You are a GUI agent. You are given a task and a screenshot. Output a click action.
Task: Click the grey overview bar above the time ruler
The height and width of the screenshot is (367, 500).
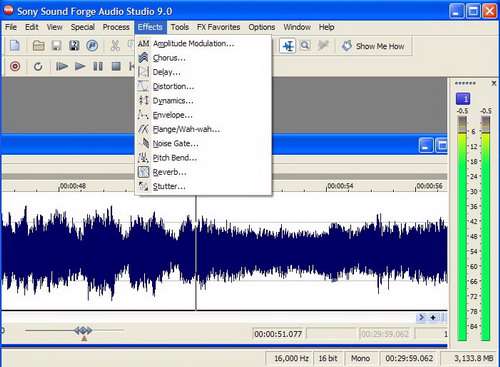click(x=224, y=177)
